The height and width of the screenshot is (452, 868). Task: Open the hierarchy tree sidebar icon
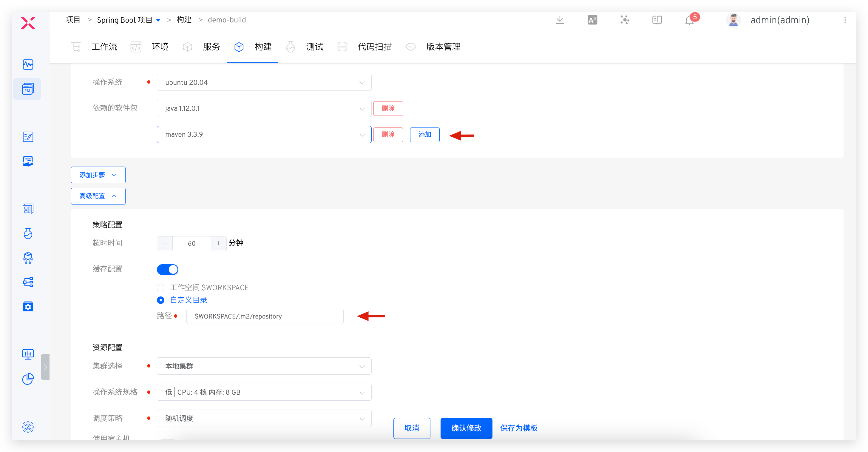tap(28, 282)
